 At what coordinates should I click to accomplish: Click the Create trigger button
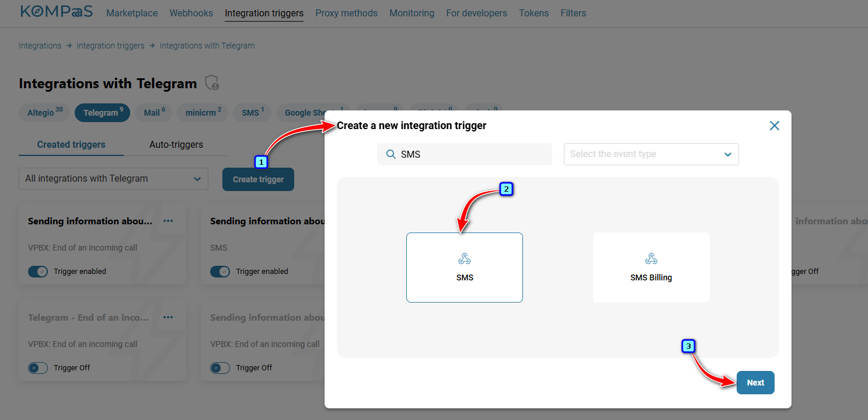pyautogui.click(x=258, y=179)
